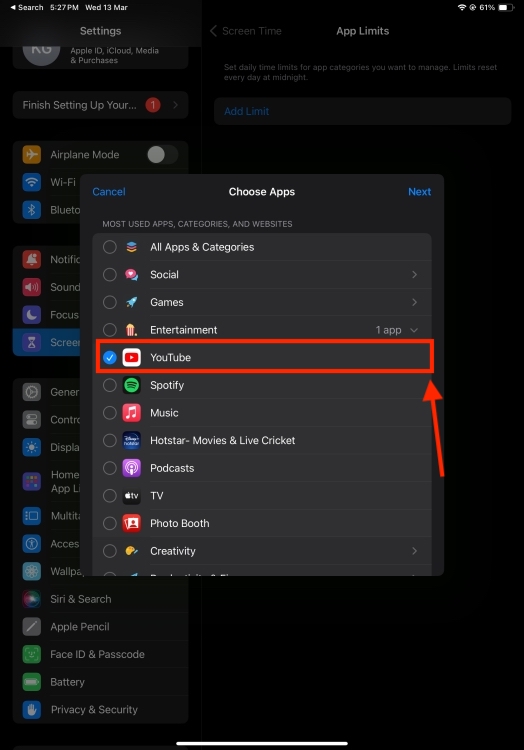Tap the Privacy & Security hand icon
524x750 pixels.
coord(32,710)
